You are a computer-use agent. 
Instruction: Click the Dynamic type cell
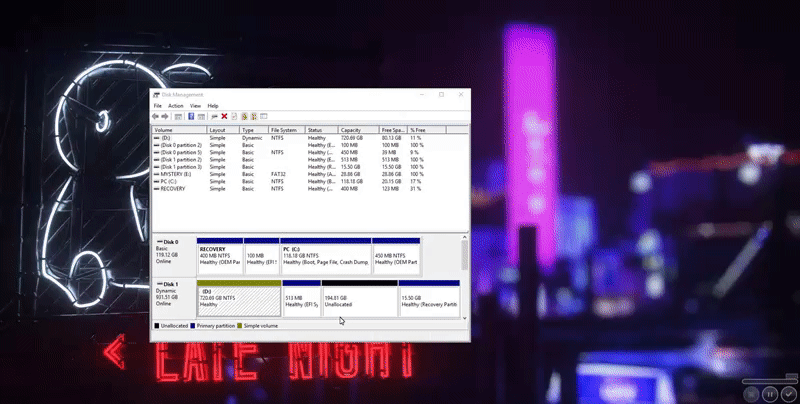point(252,138)
